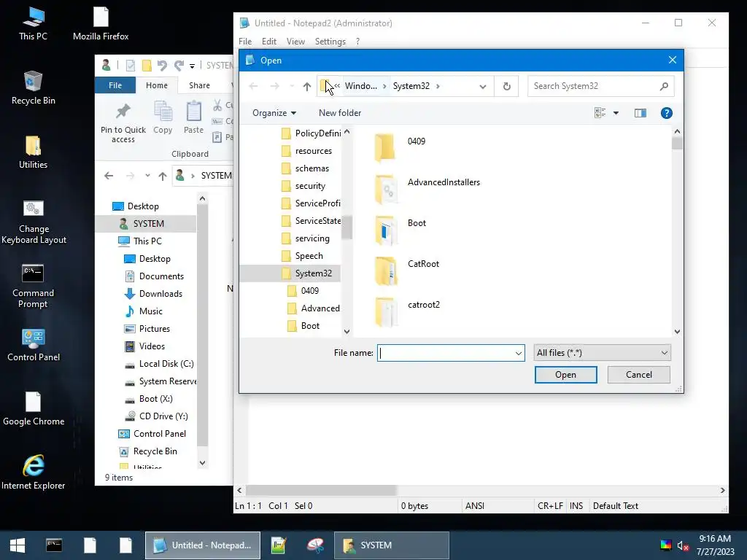The width and height of the screenshot is (747, 560).
Task: Click SYSTEM Explorer taskbar button
Action: (392, 545)
